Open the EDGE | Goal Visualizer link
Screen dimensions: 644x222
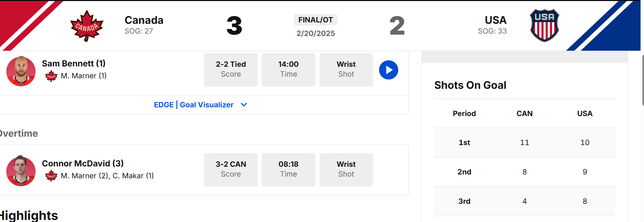coord(194,105)
